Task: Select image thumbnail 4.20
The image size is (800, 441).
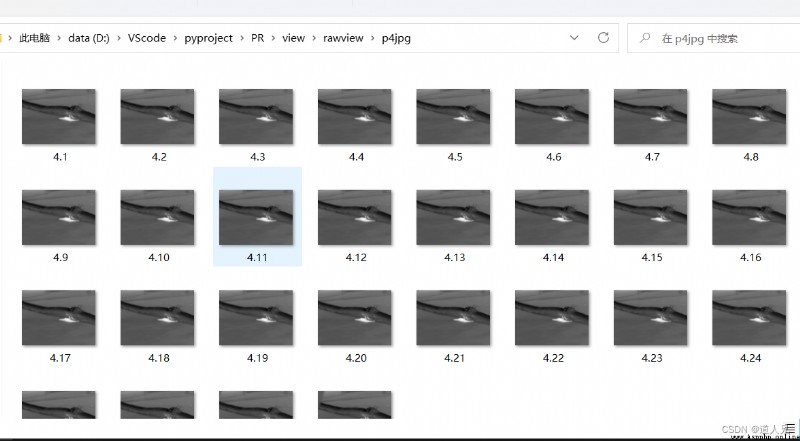Action: click(x=355, y=318)
